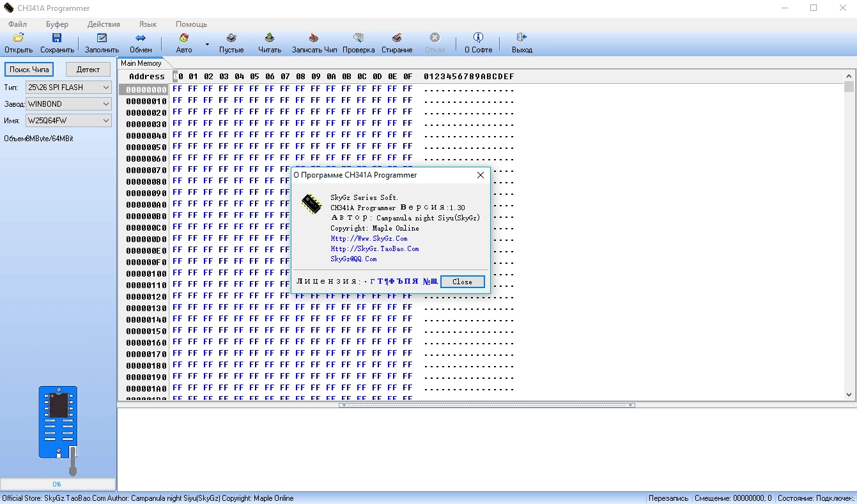
Task: Click Close button in About dialog
Action: 462,282
